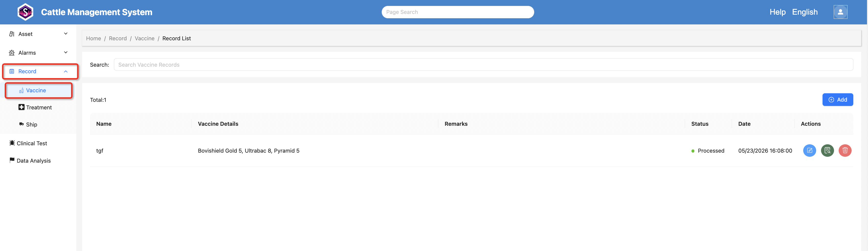This screenshot has width=868, height=251.
Task: Click the Total:1 count label
Action: click(98, 100)
